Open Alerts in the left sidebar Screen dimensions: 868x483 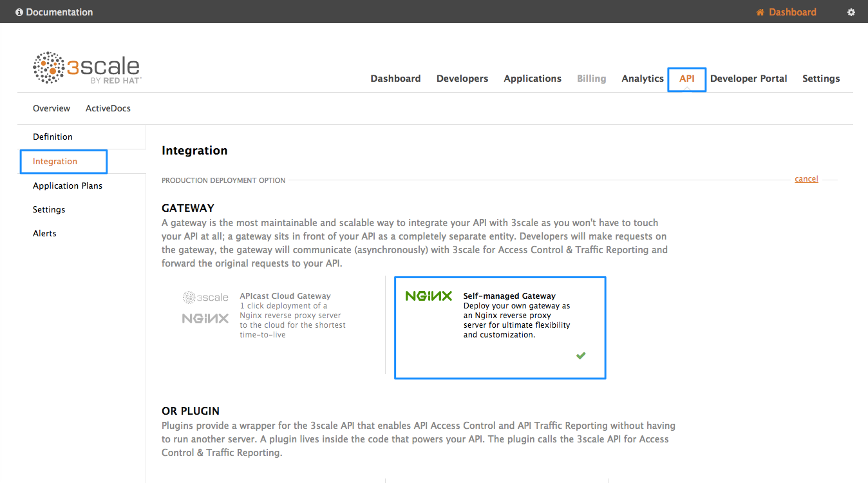[x=44, y=233]
